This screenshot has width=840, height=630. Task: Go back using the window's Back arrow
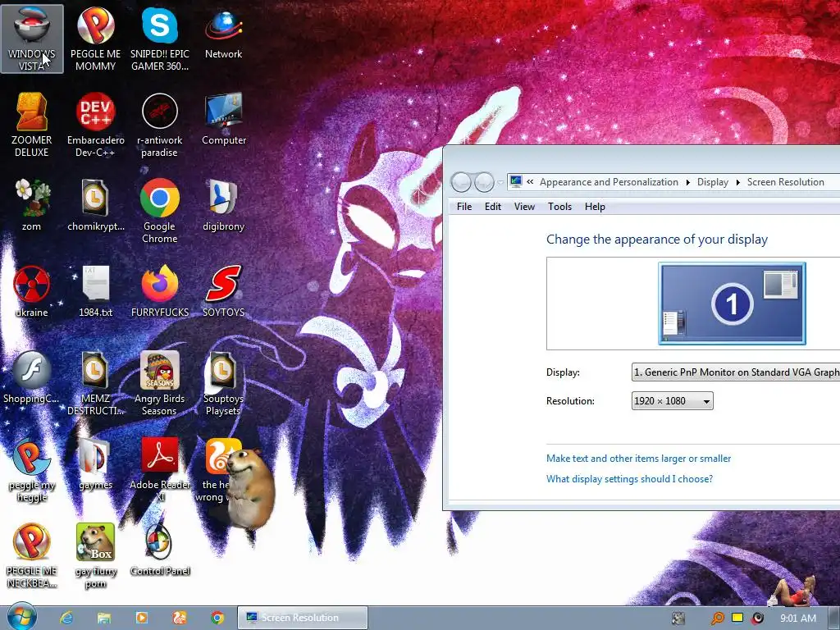[x=461, y=183]
